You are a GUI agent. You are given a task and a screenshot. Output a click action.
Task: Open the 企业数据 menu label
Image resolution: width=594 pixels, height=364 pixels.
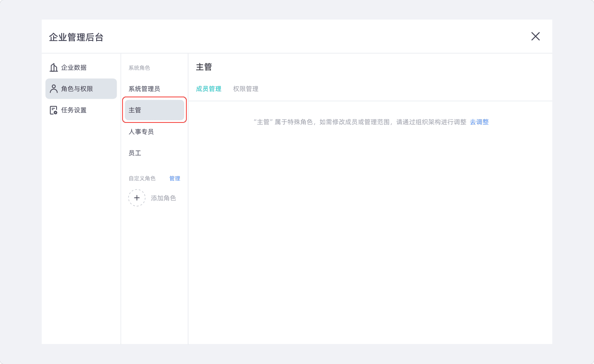click(74, 68)
